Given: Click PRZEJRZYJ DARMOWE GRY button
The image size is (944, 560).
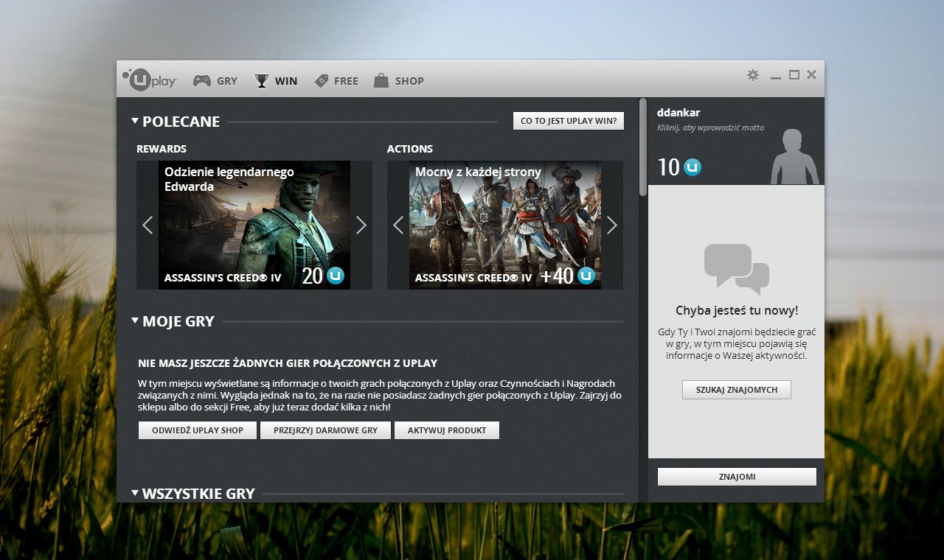Looking at the screenshot, I should click(325, 430).
